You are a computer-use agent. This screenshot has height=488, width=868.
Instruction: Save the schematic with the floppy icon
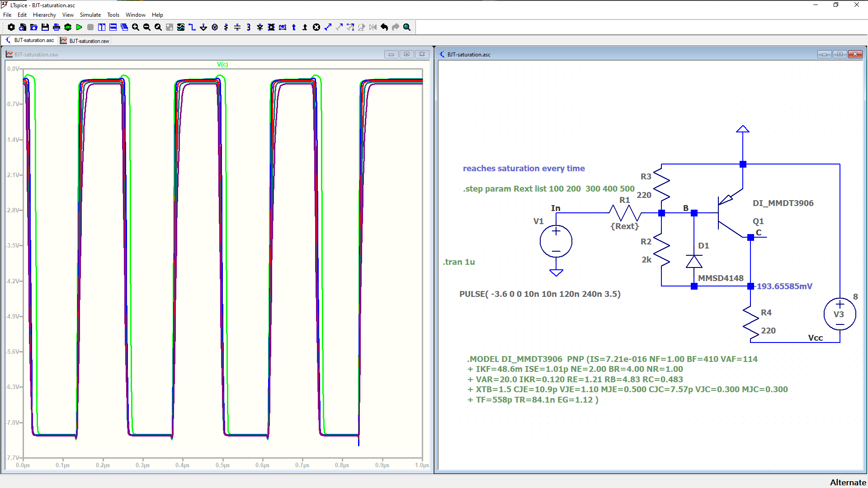tap(45, 27)
